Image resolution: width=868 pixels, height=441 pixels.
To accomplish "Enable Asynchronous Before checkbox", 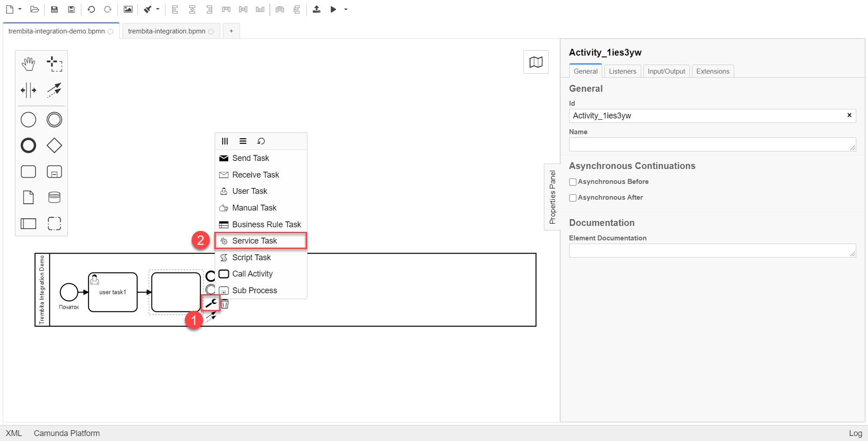I will pos(573,182).
